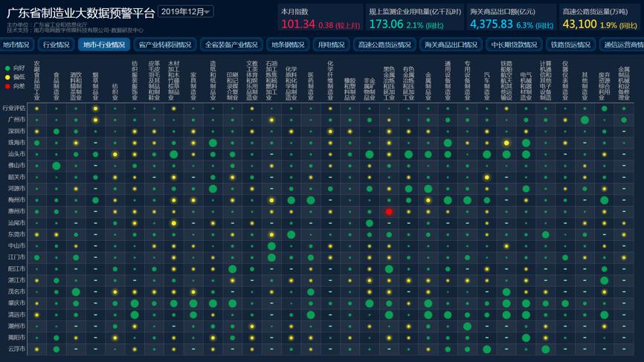Toggle the 向好 legend series
This screenshot has width=644, height=362.
pyautogui.click(x=15, y=68)
